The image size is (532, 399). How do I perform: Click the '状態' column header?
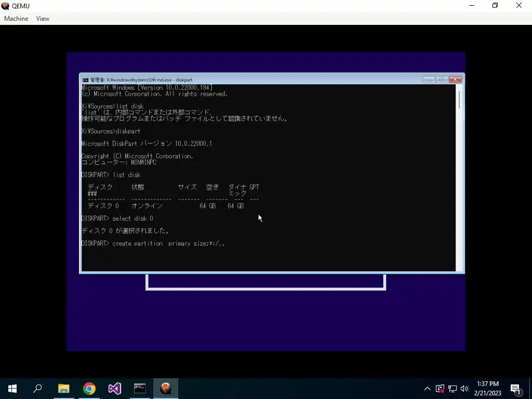coord(138,187)
